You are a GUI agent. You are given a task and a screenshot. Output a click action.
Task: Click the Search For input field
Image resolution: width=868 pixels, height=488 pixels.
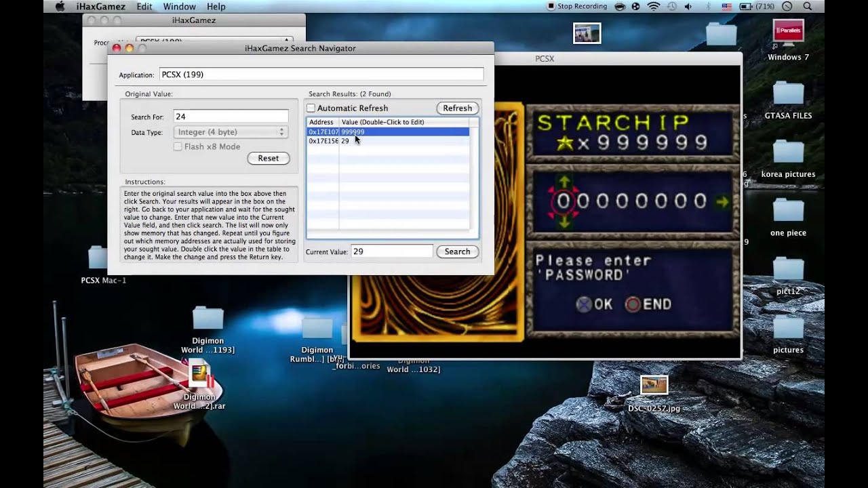pos(231,117)
